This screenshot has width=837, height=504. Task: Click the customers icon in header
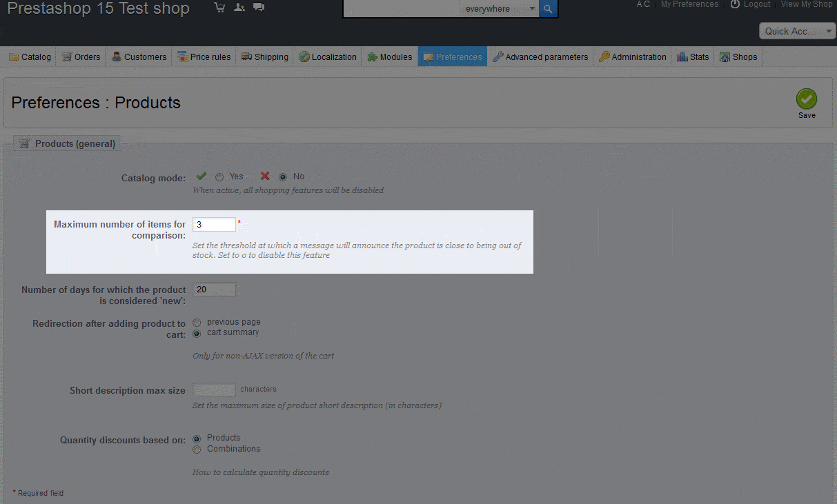tap(239, 8)
